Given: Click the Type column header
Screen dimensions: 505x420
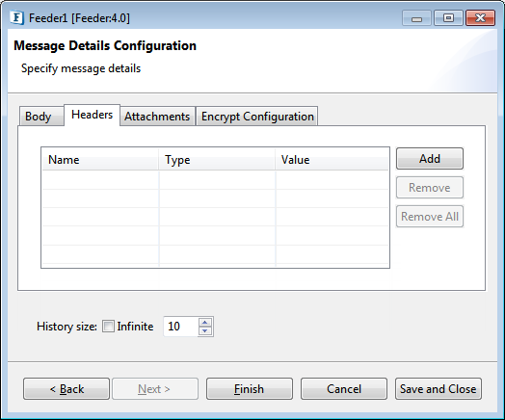Looking at the screenshot, I should pyautogui.click(x=217, y=160).
